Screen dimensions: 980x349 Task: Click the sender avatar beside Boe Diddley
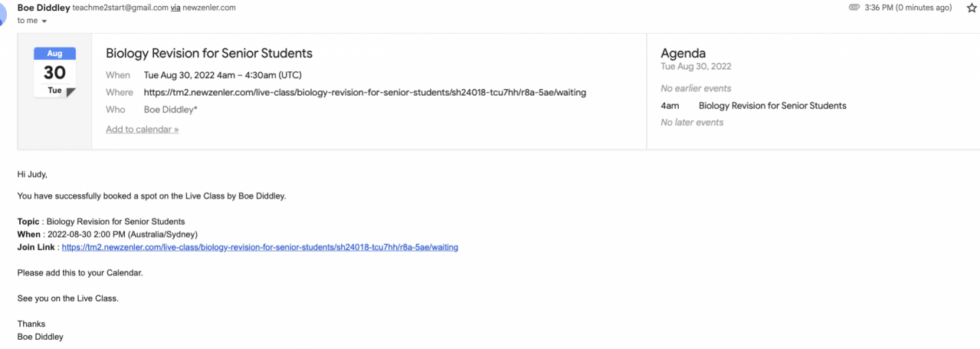[x=4, y=9]
